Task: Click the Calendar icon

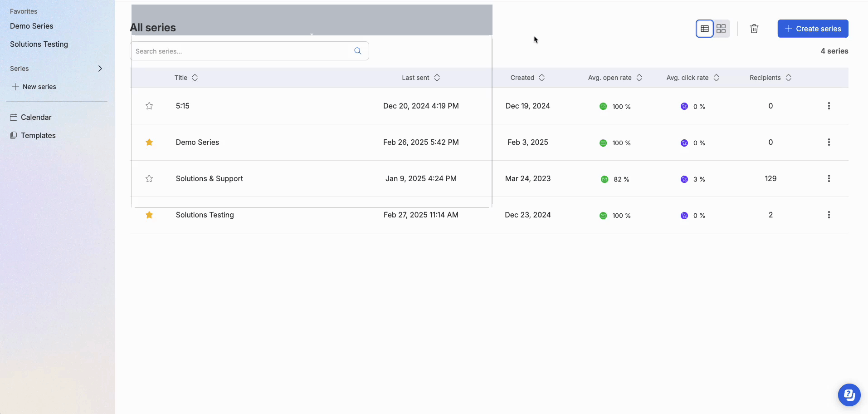Action: point(14,117)
